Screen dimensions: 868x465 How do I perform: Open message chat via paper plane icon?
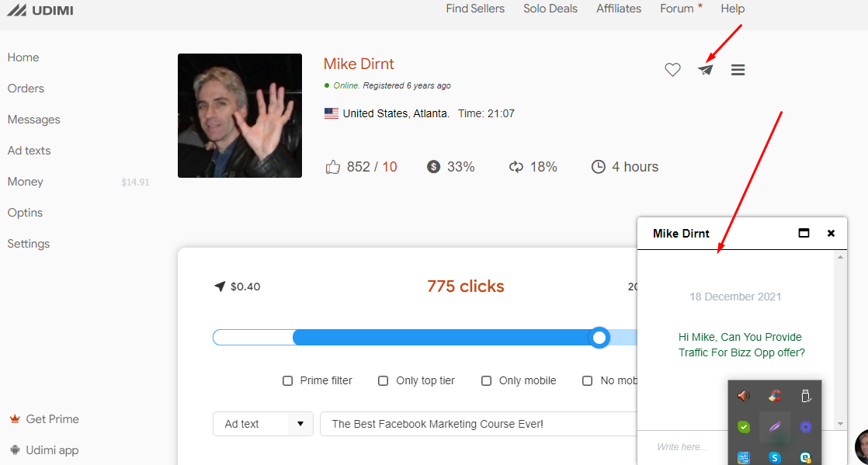click(x=705, y=70)
